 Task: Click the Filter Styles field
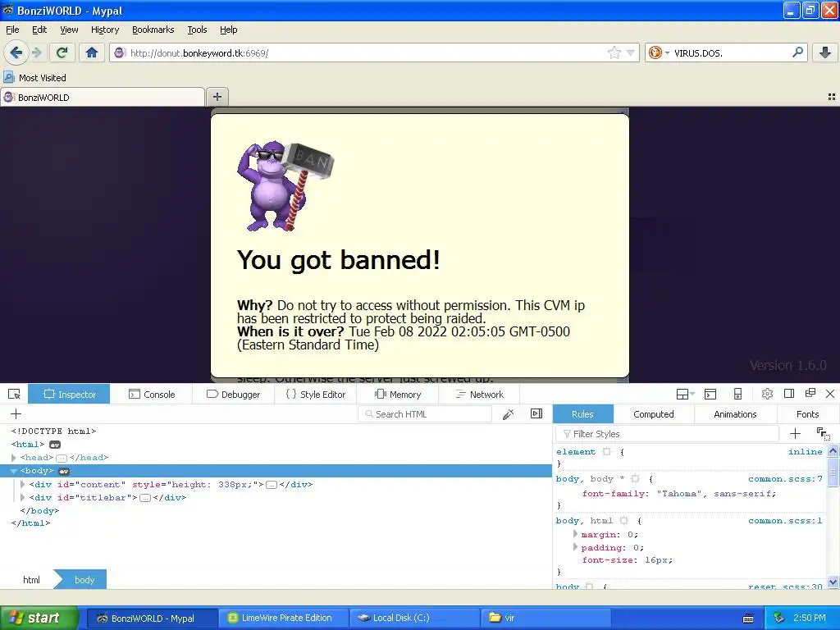668,433
